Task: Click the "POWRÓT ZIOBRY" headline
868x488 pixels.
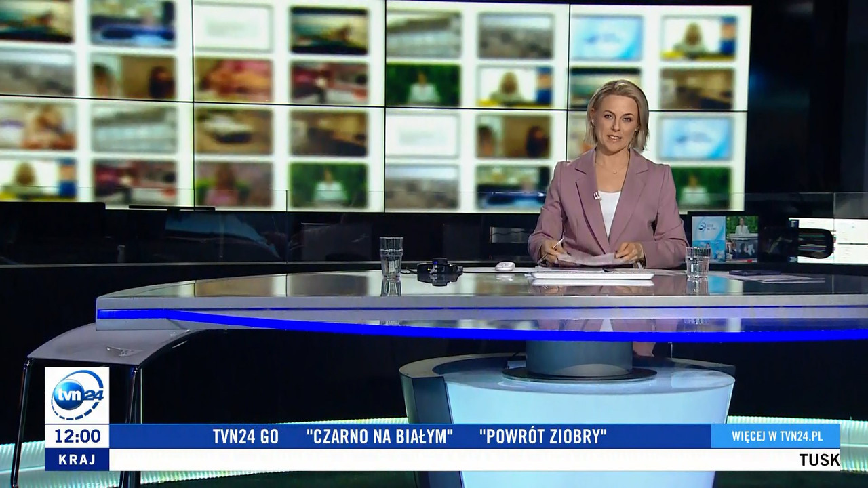Action: pos(542,436)
